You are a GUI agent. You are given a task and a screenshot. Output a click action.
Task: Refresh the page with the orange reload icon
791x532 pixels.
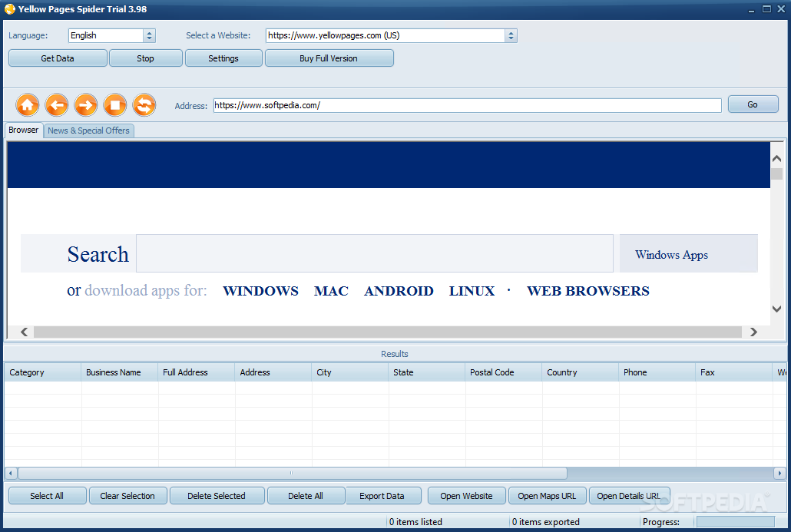pyautogui.click(x=144, y=105)
